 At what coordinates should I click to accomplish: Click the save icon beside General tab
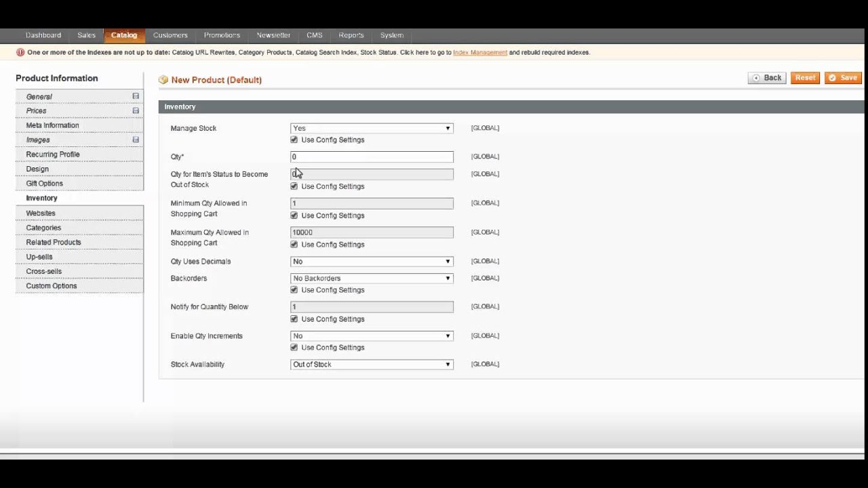pos(136,96)
